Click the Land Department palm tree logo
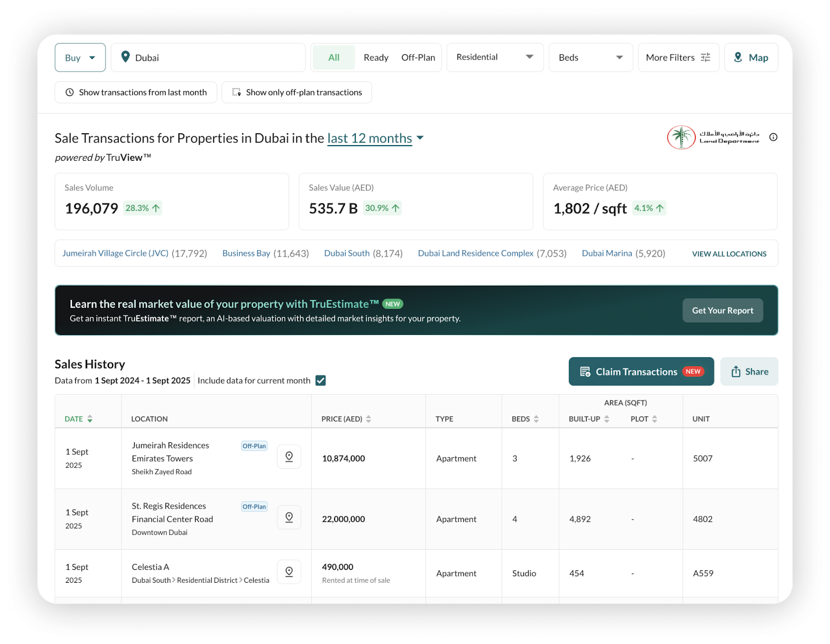Image resolution: width=830 pixels, height=644 pixels. point(681,137)
